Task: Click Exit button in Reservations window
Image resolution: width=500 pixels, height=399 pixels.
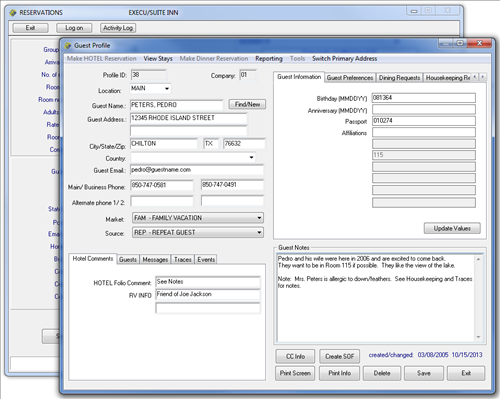Action: (x=30, y=28)
